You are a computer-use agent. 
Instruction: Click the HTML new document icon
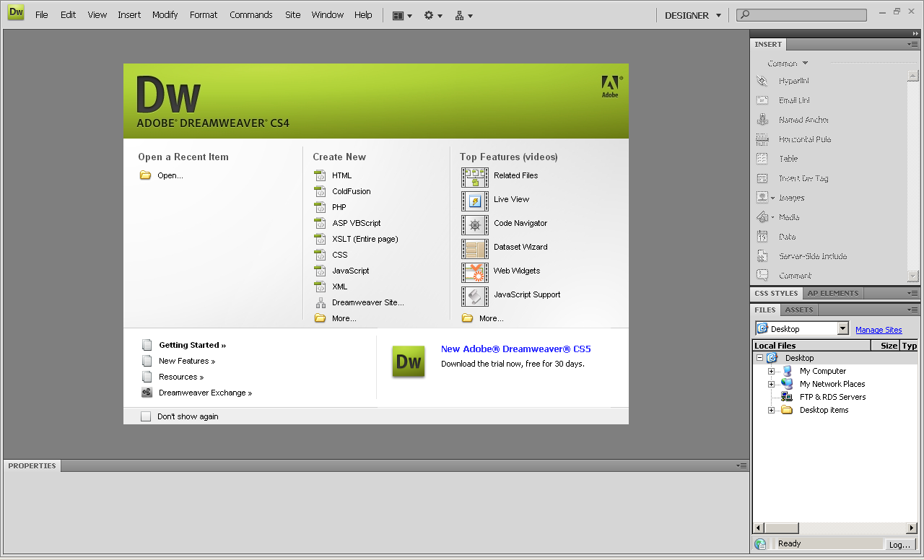point(321,175)
